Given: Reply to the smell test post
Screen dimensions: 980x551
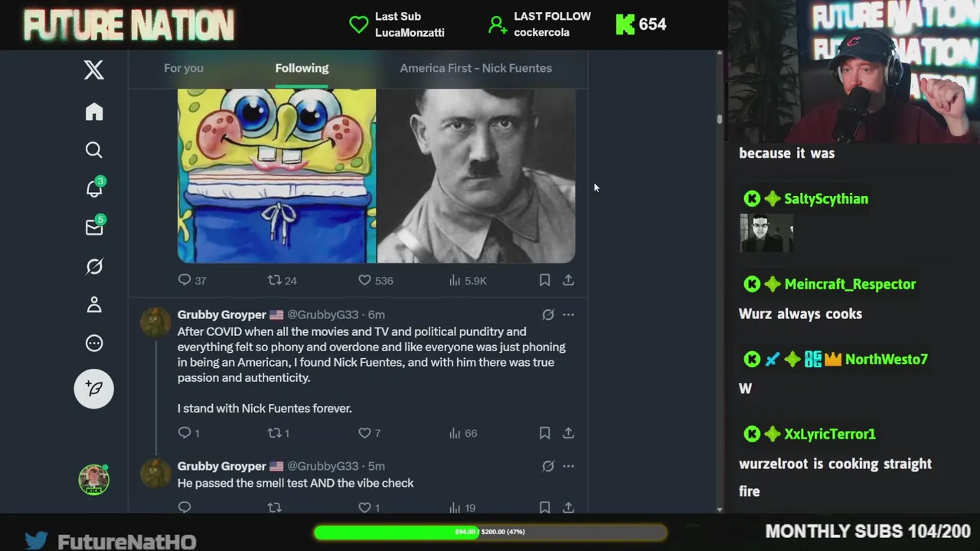Looking at the screenshot, I should click(x=185, y=507).
